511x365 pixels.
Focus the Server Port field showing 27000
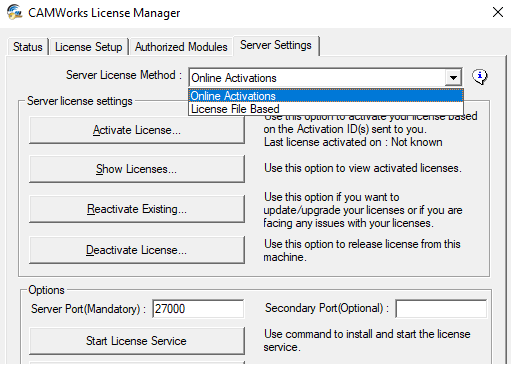pyautogui.click(x=198, y=309)
